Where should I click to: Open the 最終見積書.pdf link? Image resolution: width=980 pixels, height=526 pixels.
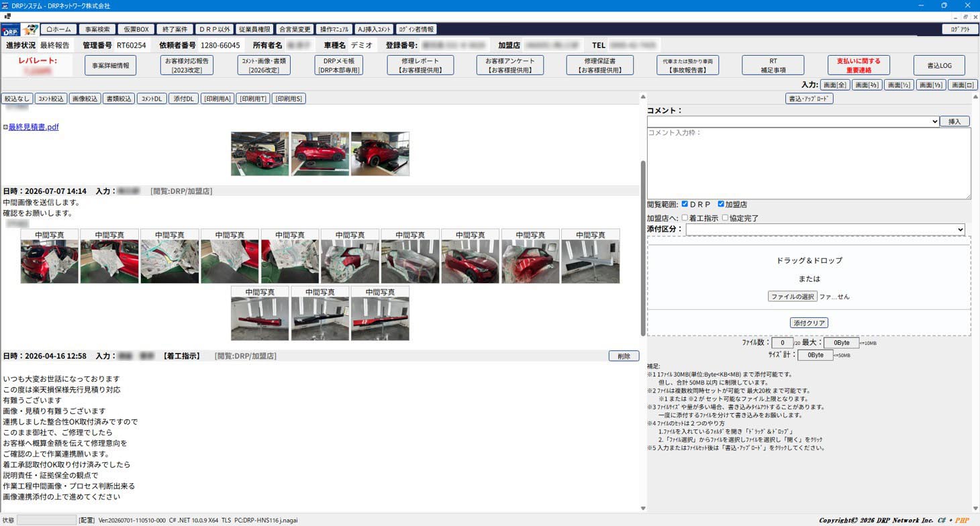(34, 127)
